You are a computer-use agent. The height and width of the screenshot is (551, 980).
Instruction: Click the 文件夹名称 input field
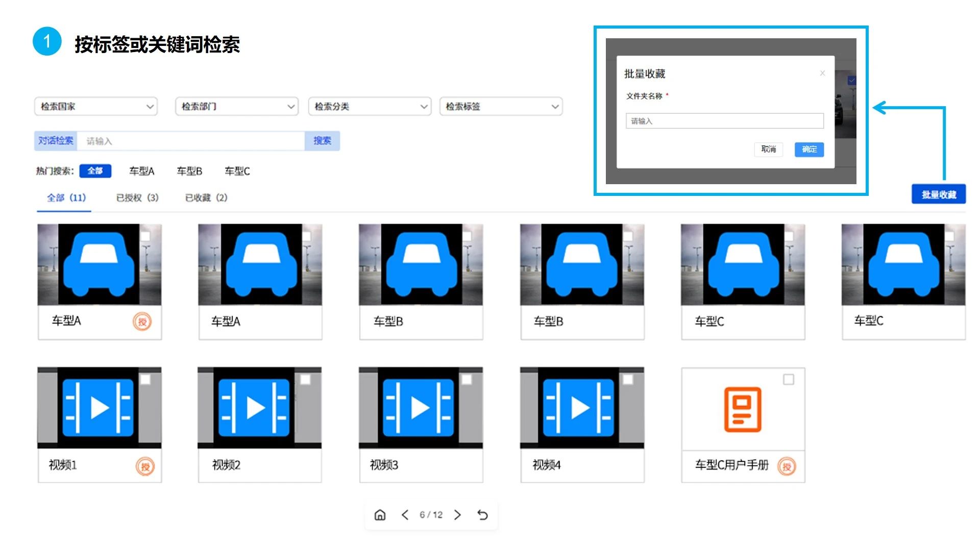pyautogui.click(x=724, y=121)
